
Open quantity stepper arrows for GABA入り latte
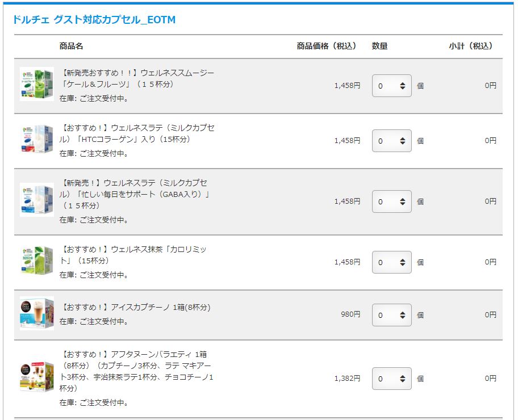(402, 201)
